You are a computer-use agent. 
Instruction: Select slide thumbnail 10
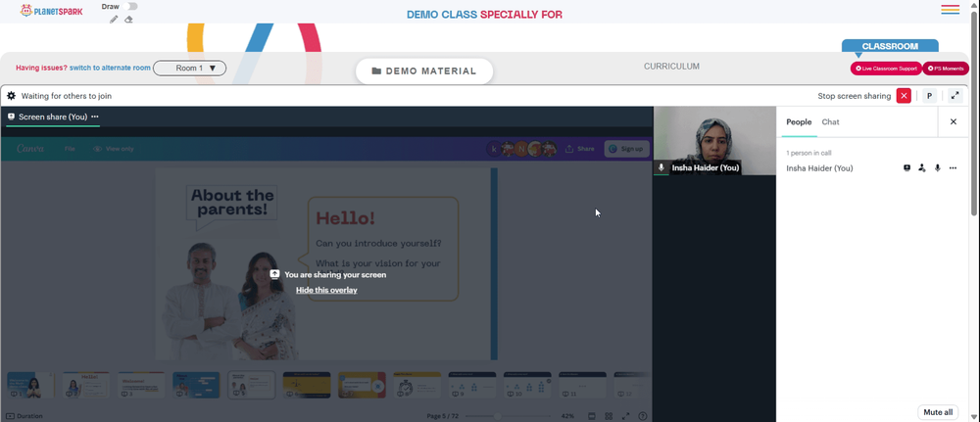tap(527, 385)
